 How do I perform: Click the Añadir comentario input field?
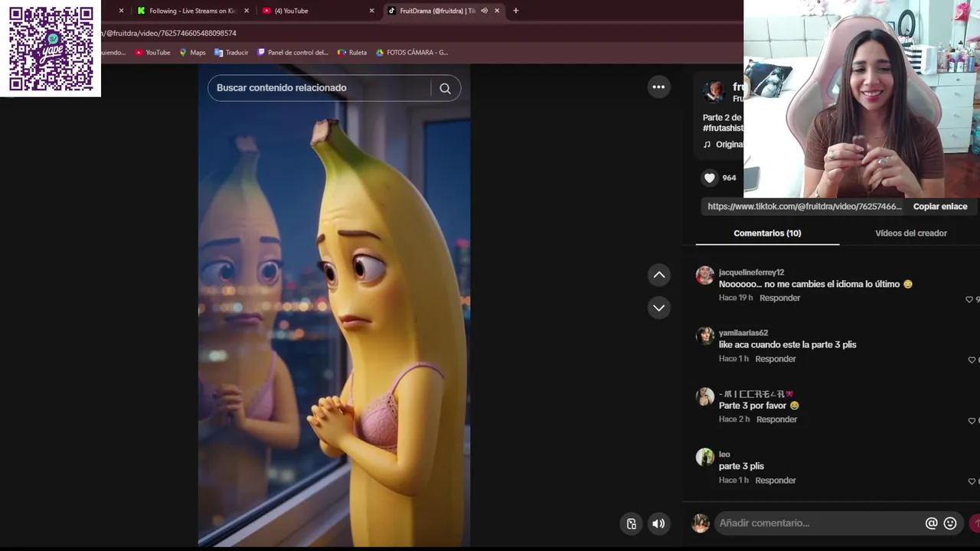pos(819,523)
